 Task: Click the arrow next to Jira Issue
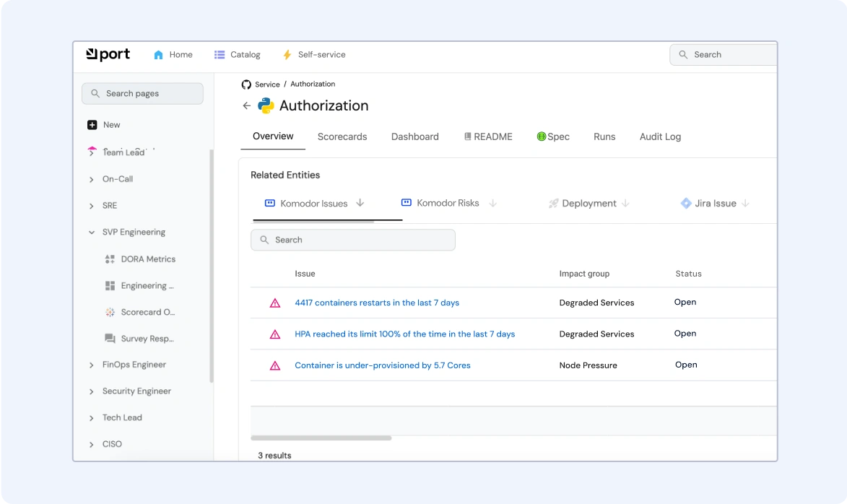(x=745, y=203)
